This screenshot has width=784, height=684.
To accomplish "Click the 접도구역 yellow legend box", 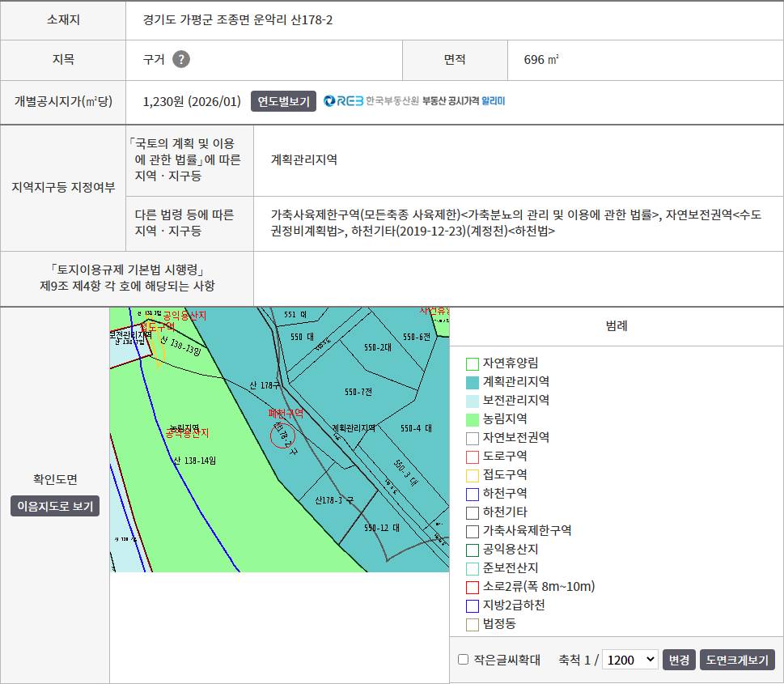I will point(473,475).
